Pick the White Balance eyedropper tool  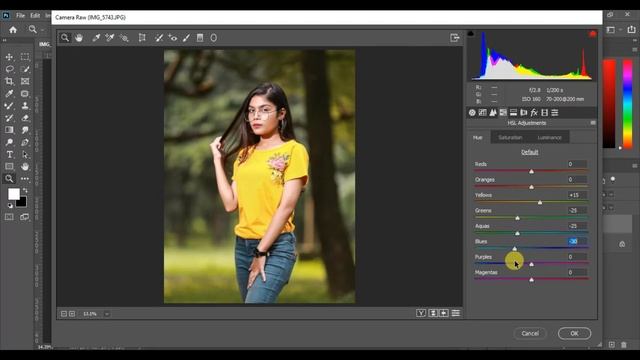[x=96, y=38]
